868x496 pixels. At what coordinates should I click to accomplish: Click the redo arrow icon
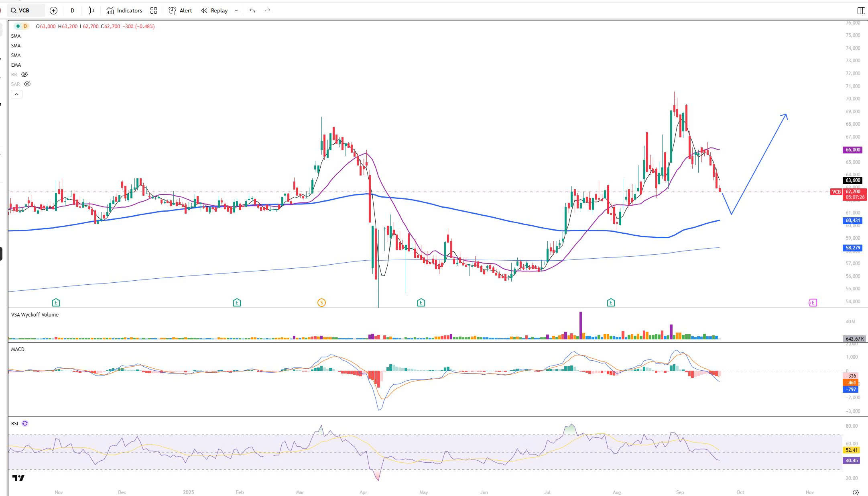[x=268, y=11]
